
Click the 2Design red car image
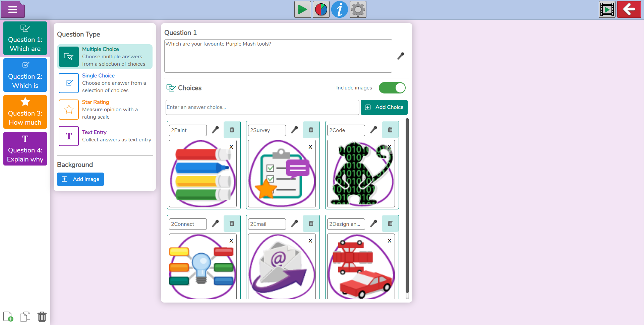(361, 267)
